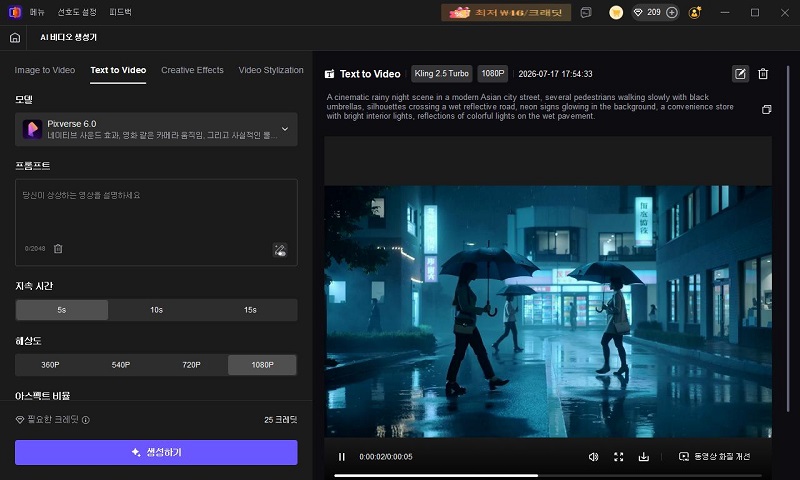Image resolution: width=800 pixels, height=480 pixels.
Task: Seek in the video progress bar
Action: [x=548, y=475]
